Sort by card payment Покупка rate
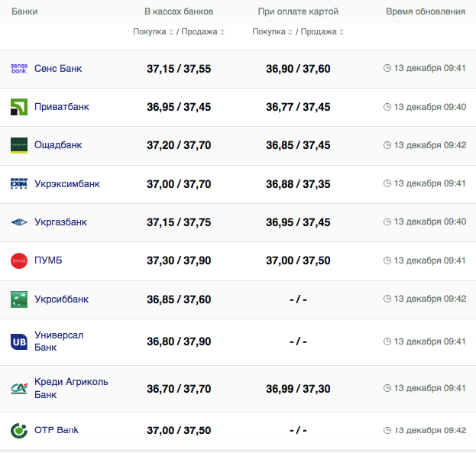 coord(273,32)
